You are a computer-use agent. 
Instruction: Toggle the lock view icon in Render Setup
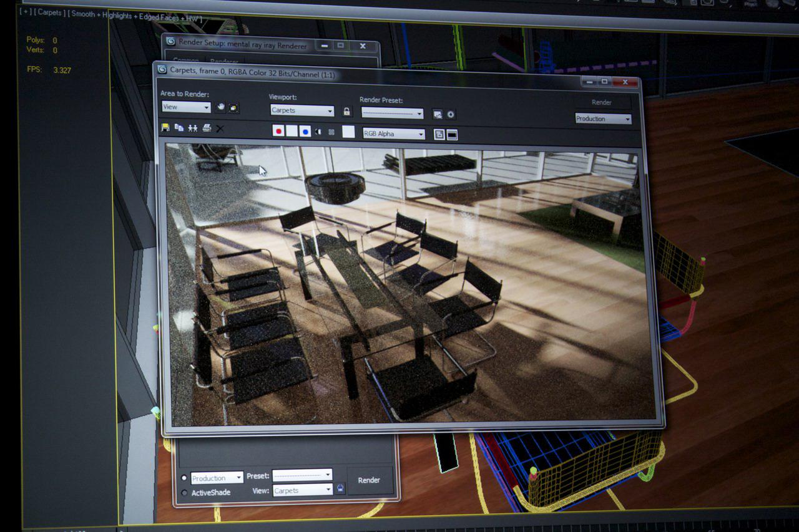click(340, 488)
